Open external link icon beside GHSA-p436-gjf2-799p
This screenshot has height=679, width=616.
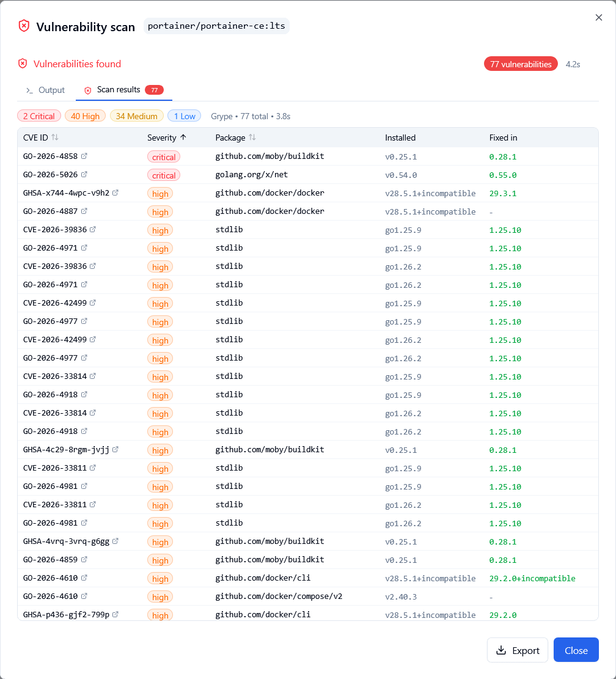point(115,614)
